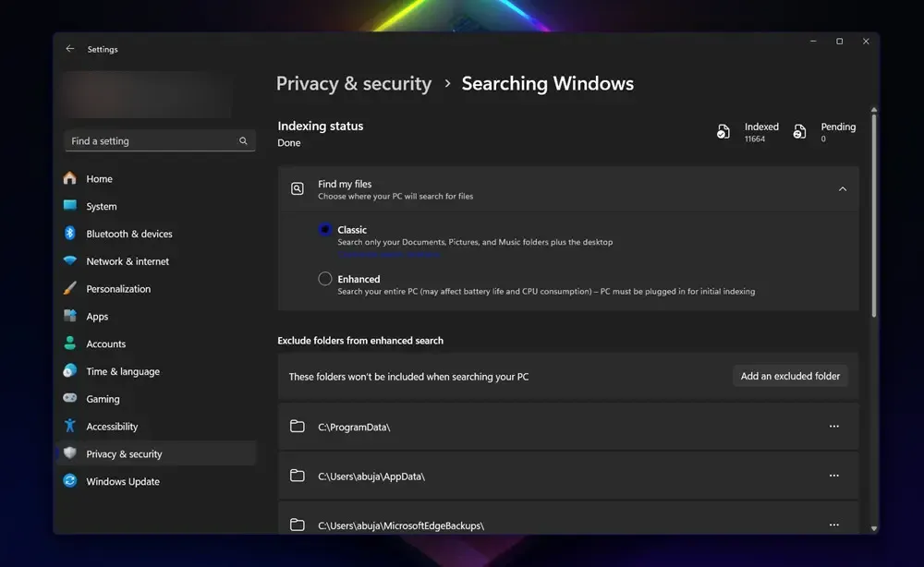Click the back arrow in Settings
This screenshot has width=924, height=567.
pyautogui.click(x=69, y=48)
